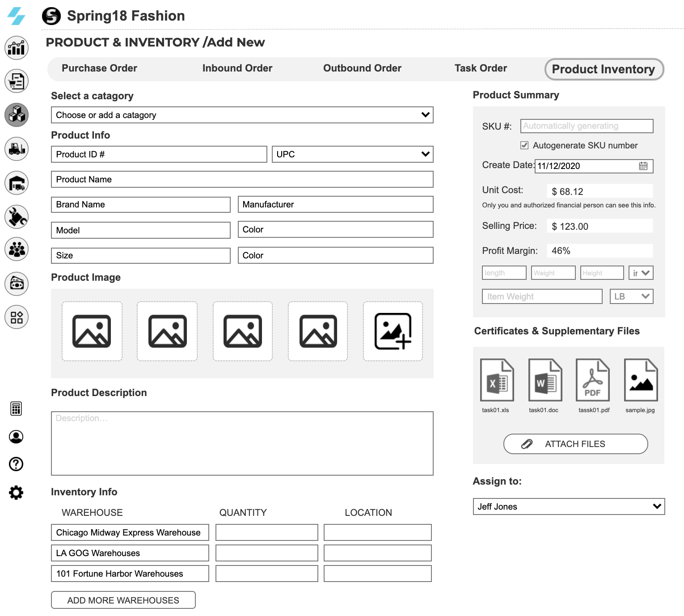Open the calculator icon in sidebar
Viewport: 684px width, 616px height.
point(16,409)
